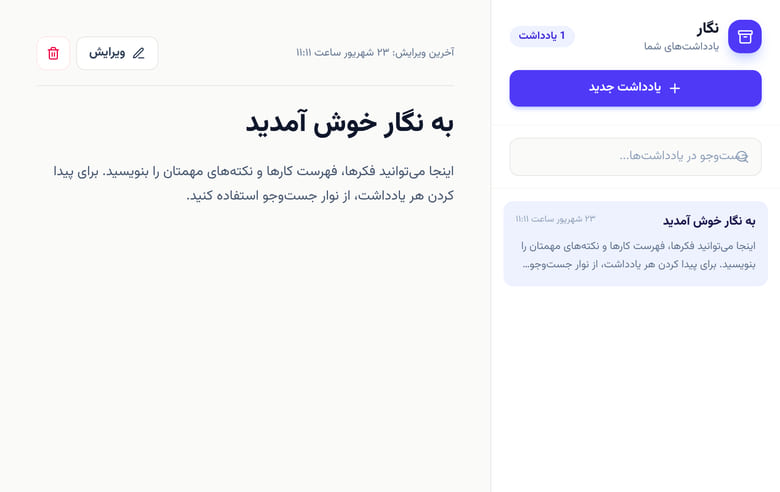This screenshot has width=780, height=492.
Task: Click the آخرین ویرایش timestamp text
Action: coord(375,53)
